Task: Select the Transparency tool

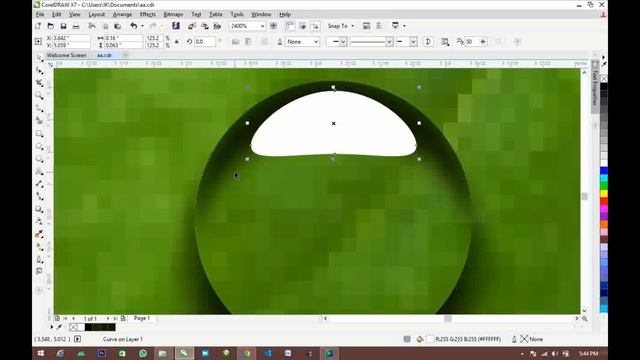Action: tap(39, 222)
